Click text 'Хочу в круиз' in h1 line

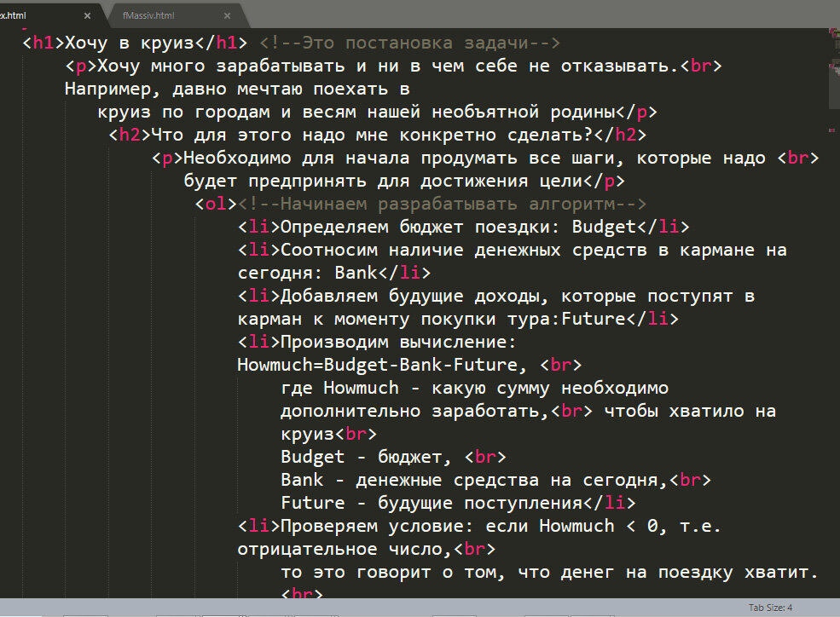click(x=129, y=43)
